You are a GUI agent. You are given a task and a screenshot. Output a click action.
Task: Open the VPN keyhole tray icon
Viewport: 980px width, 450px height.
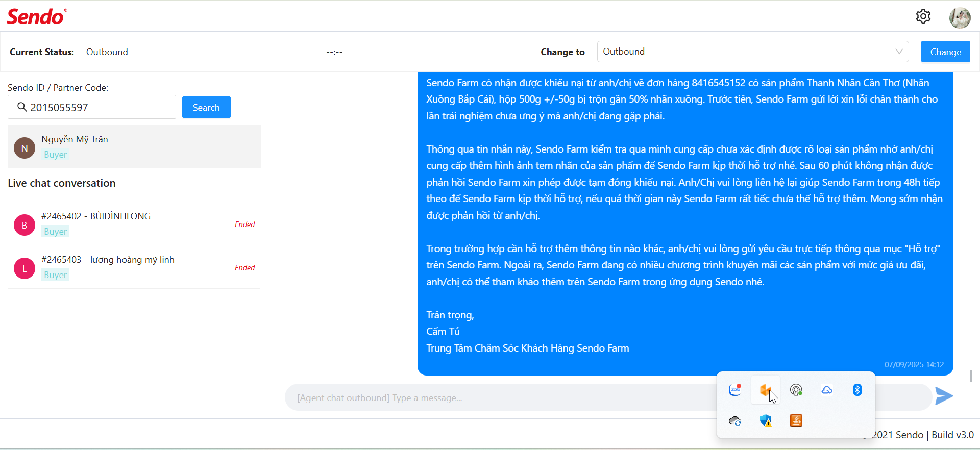[x=796, y=390]
